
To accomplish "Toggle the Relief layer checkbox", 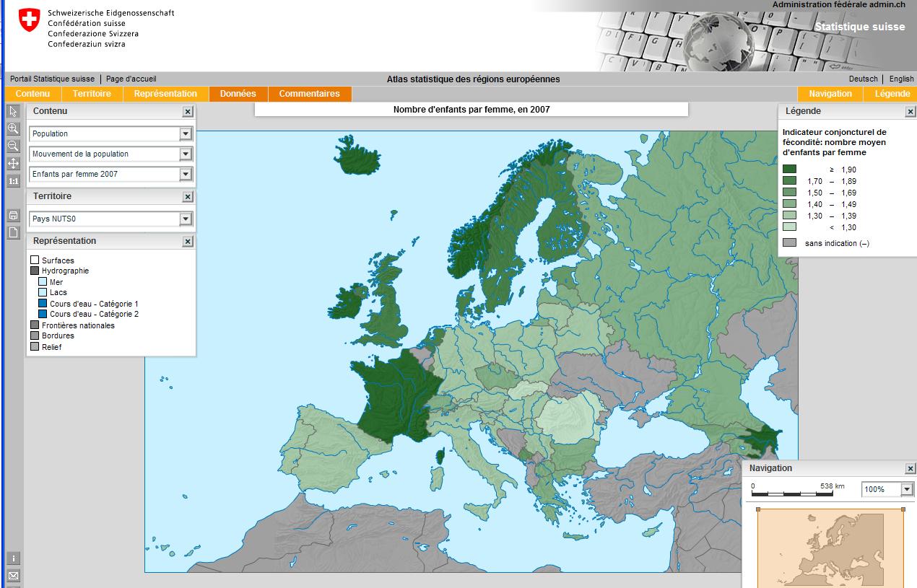I will coord(35,347).
